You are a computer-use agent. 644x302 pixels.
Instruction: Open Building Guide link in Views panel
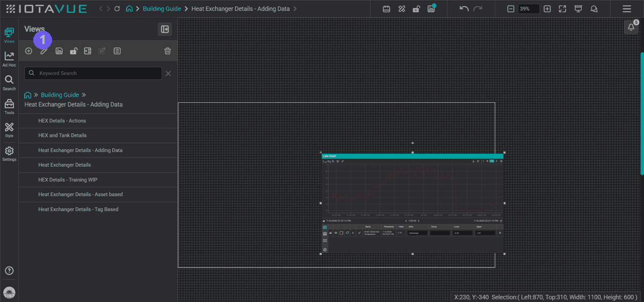[x=60, y=95]
